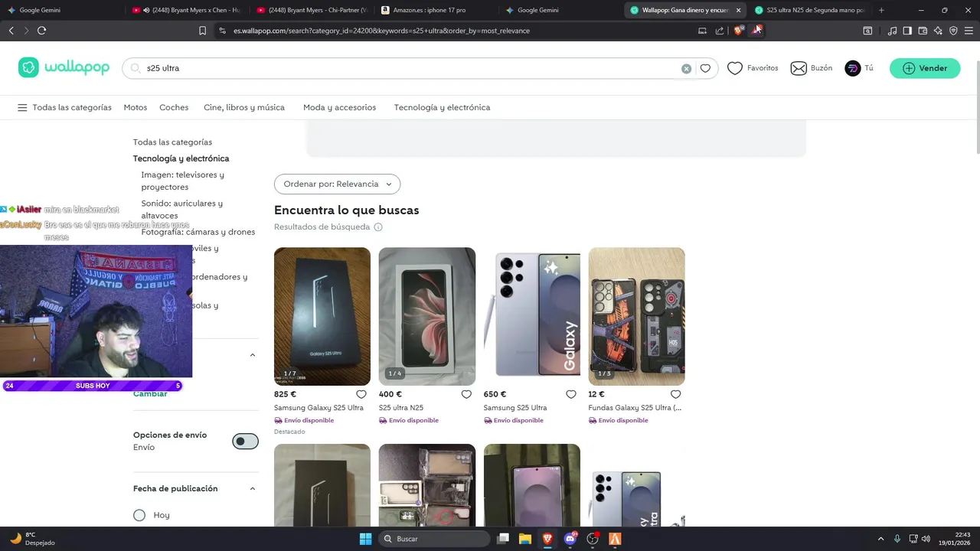
Task: Click info icon next to Resultados de búsqueda
Action: pos(378,227)
